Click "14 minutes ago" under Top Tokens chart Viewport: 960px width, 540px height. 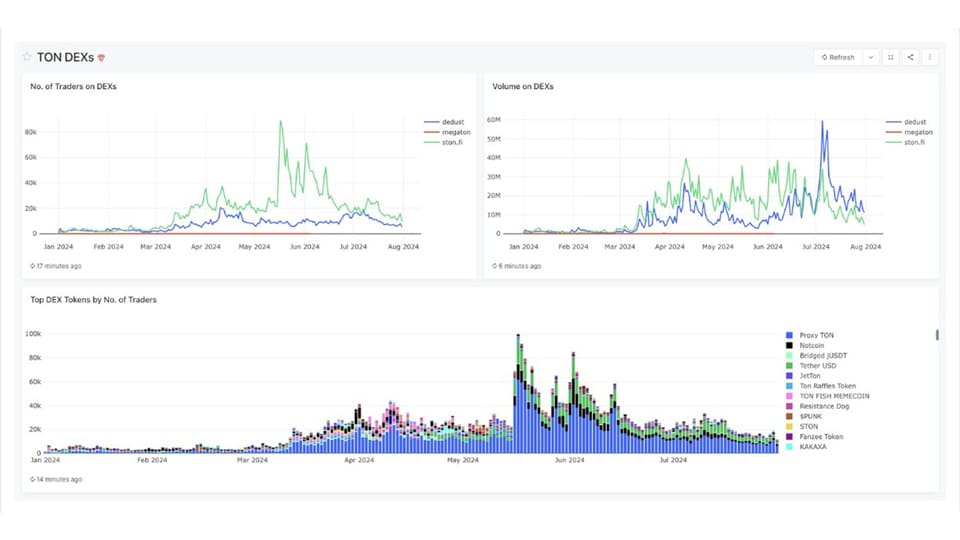[x=59, y=479]
